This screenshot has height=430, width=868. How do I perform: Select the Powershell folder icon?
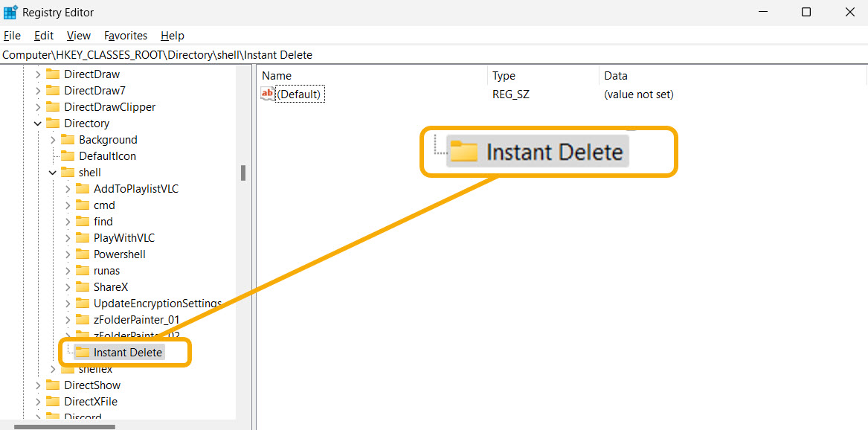[82, 254]
